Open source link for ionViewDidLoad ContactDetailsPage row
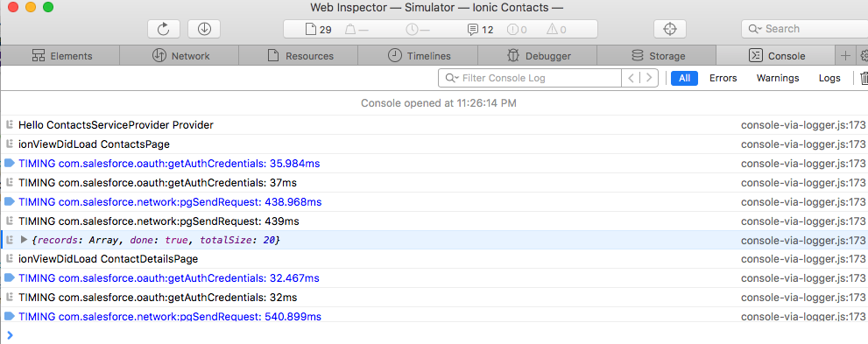 click(803, 259)
